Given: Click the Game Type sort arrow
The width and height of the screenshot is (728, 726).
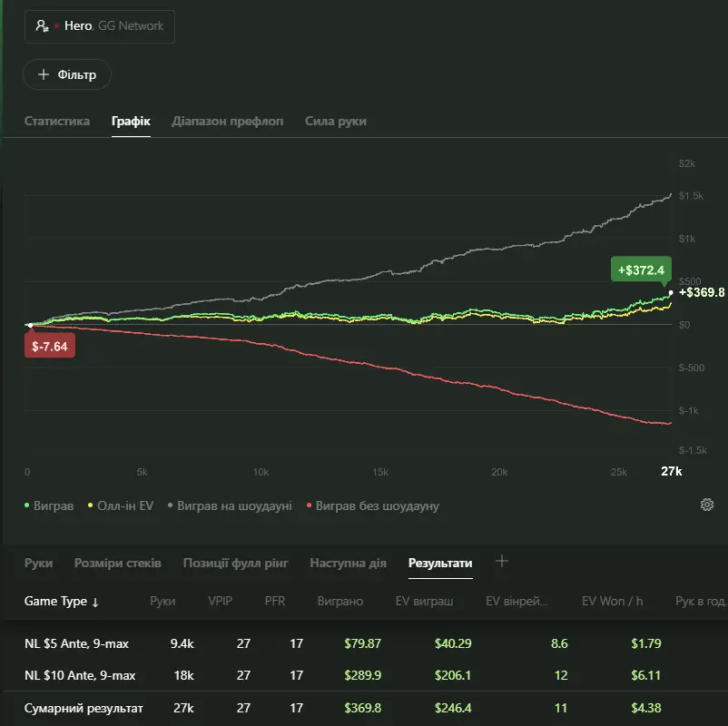Looking at the screenshot, I should tap(95, 602).
